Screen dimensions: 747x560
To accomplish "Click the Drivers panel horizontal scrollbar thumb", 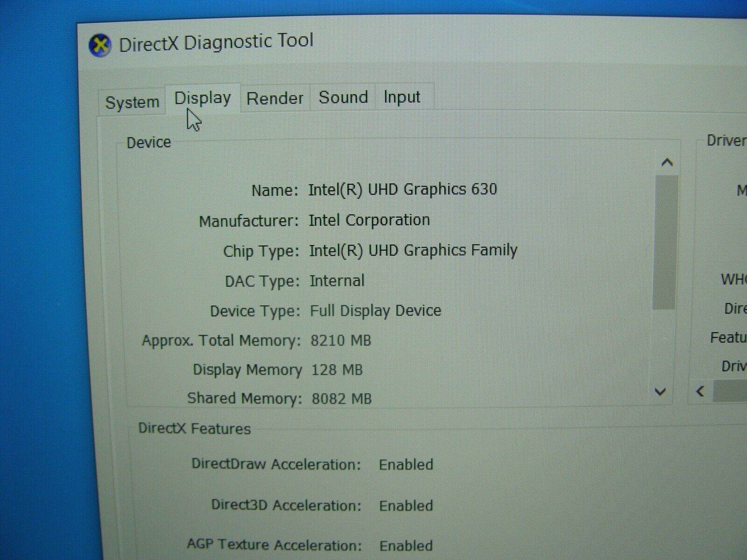I will pos(731,391).
